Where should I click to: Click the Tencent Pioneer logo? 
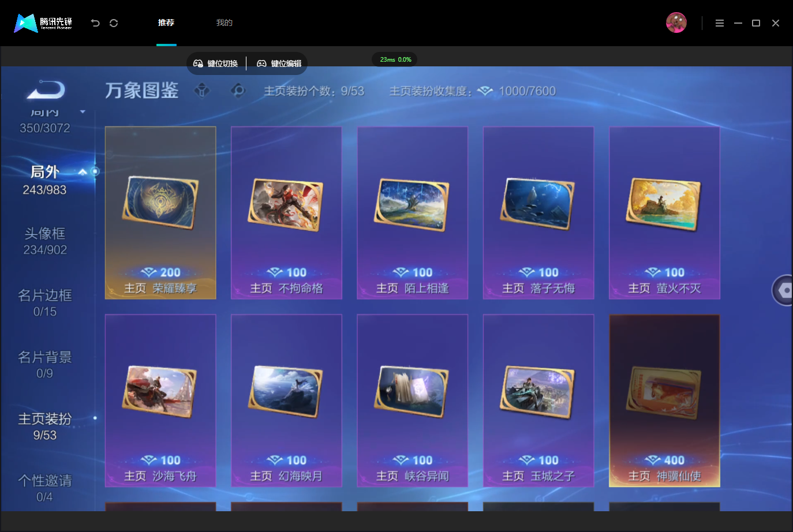point(43,23)
